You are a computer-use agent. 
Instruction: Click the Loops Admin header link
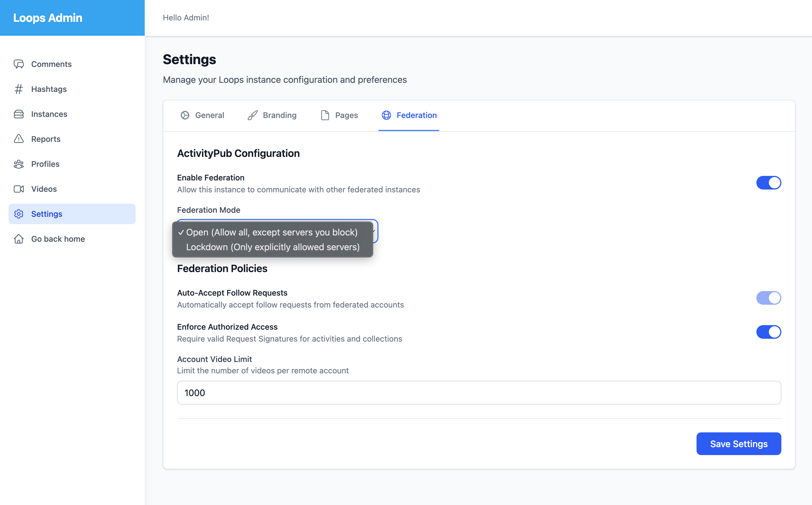coord(48,18)
